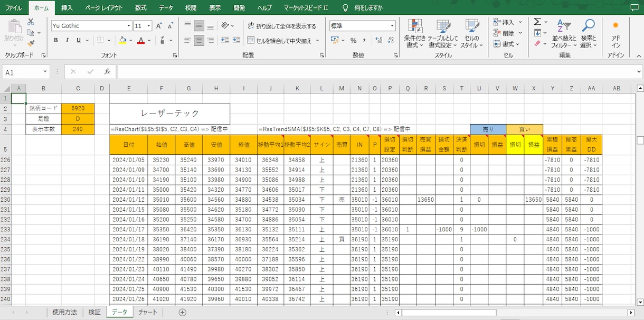Open the 並べ替えとフィルター dropdown
Image resolution: width=644 pixels, height=320 pixels.
565,34
